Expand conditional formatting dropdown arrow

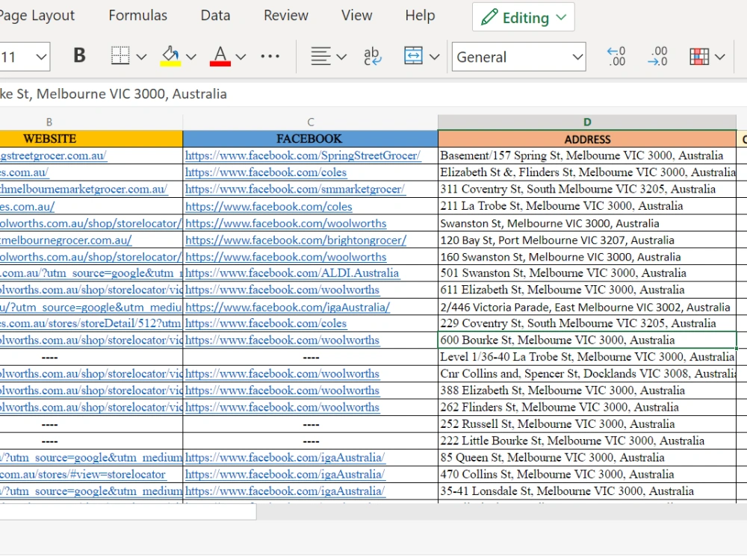[x=720, y=57]
